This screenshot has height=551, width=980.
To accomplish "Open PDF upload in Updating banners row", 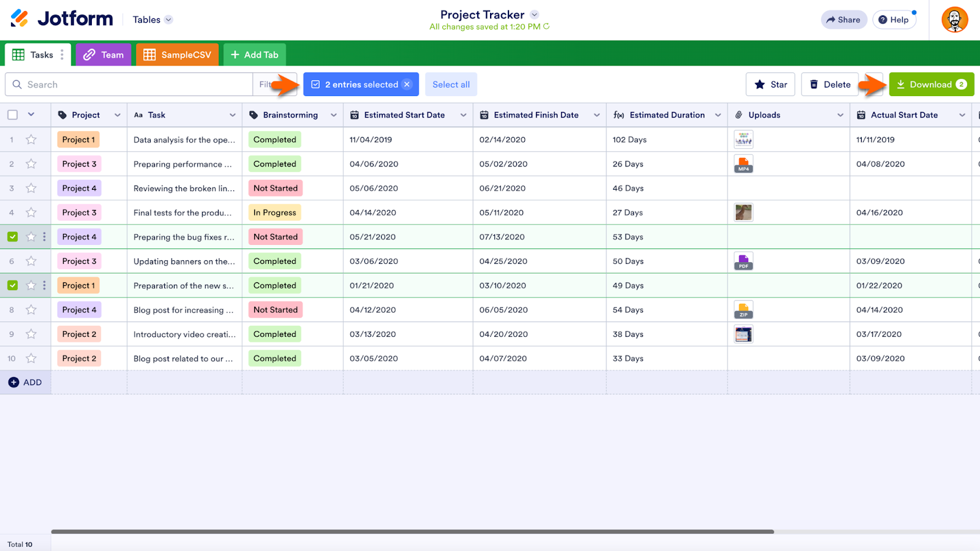I will [x=744, y=261].
